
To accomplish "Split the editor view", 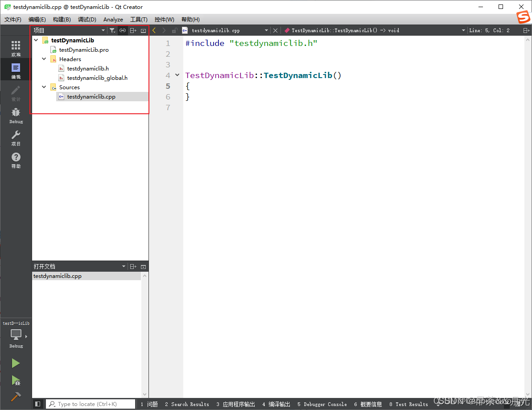I will 526,30.
